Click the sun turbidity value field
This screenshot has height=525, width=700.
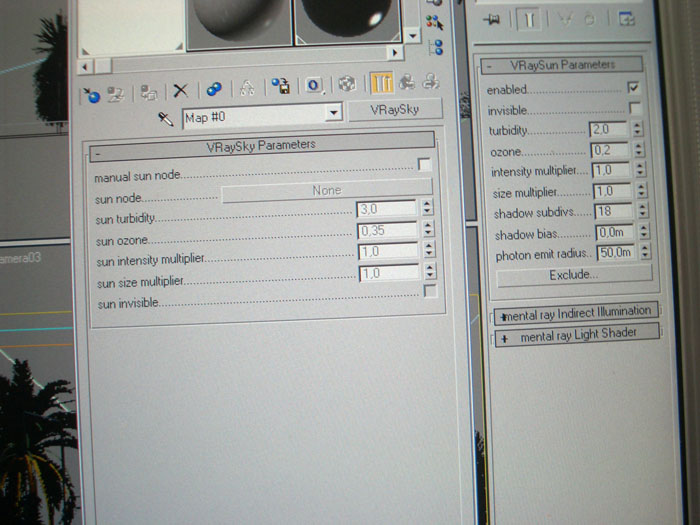(x=387, y=208)
